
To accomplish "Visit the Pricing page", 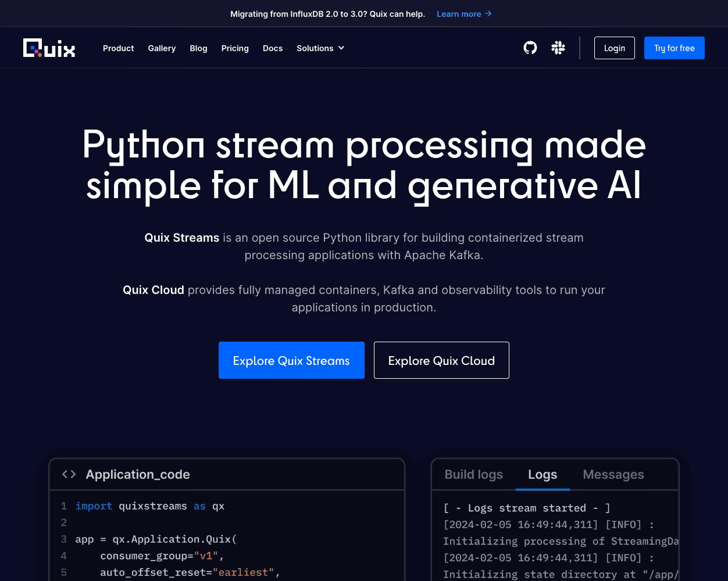I will [x=235, y=48].
